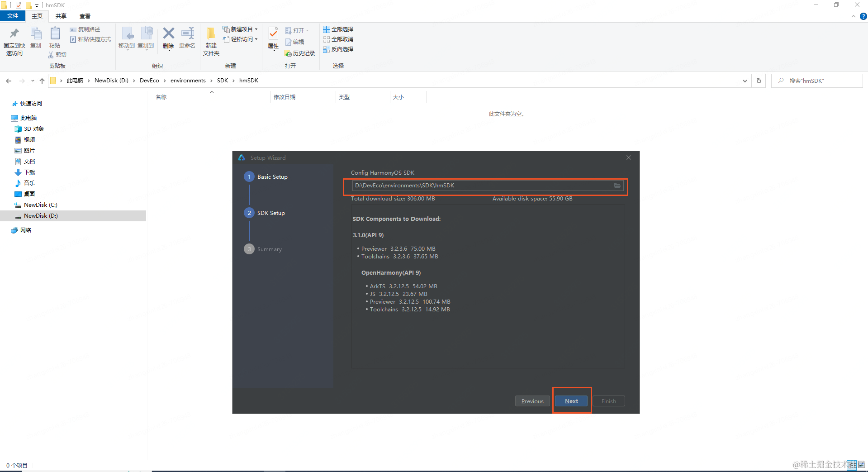This screenshot has height=472, width=868.
Task: Click the Previous button in Setup Wizard
Action: [532, 401]
